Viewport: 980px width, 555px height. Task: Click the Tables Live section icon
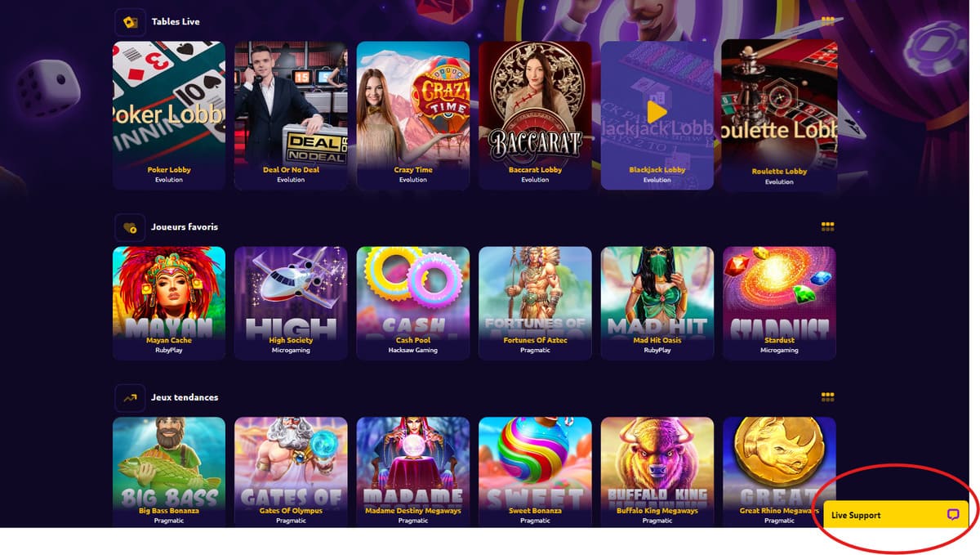pos(130,21)
